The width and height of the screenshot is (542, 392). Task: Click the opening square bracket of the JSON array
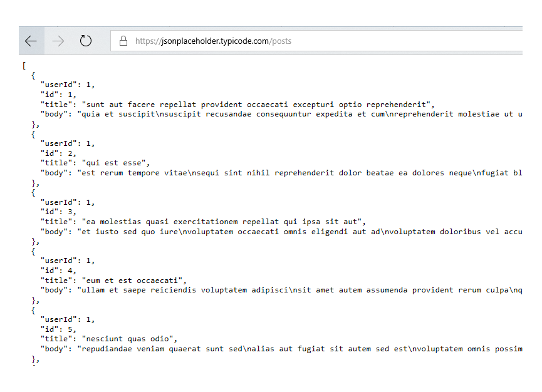[24, 65]
